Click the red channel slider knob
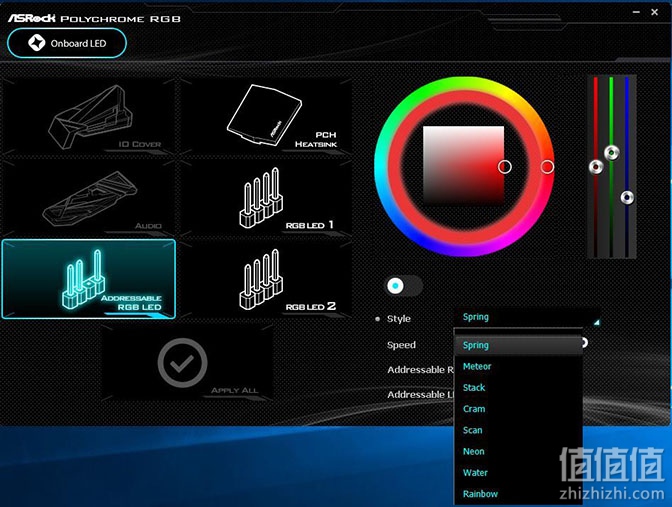This screenshot has width=672, height=507. [x=596, y=167]
